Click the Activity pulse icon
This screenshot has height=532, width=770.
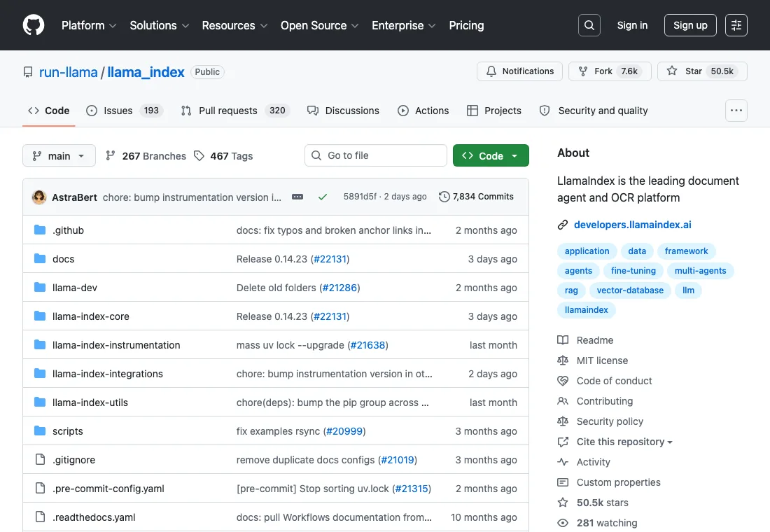(563, 462)
